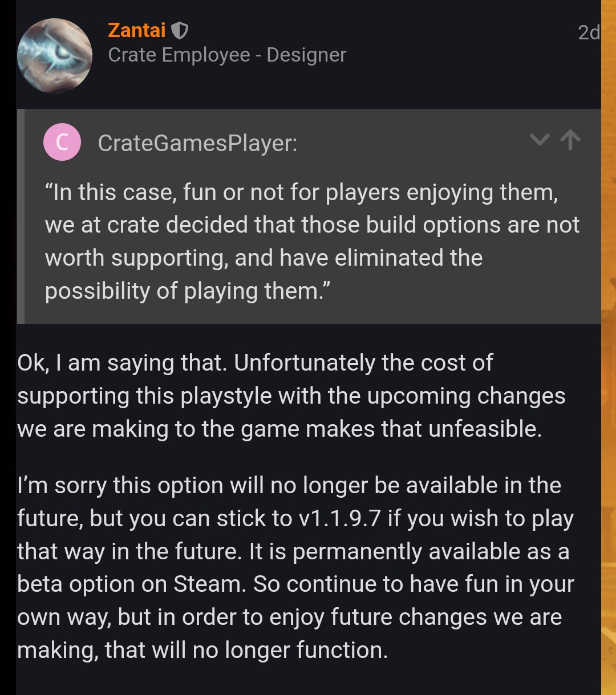The image size is (616, 695).
Task: Click the quoted text starting In this case
Action: click(313, 241)
